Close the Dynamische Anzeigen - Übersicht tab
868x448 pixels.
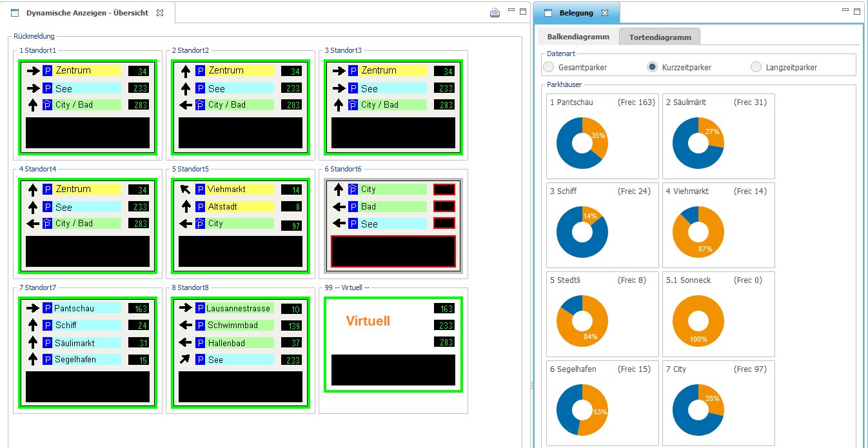pos(160,13)
